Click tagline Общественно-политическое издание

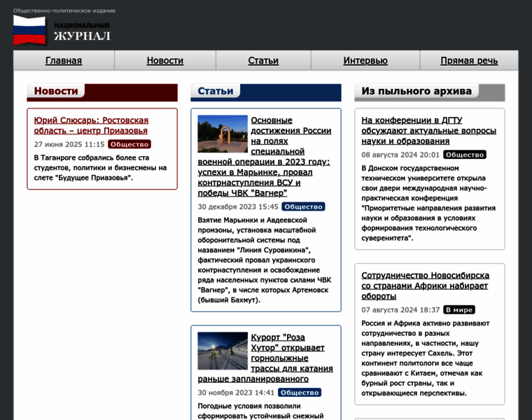pyautogui.click(x=64, y=10)
